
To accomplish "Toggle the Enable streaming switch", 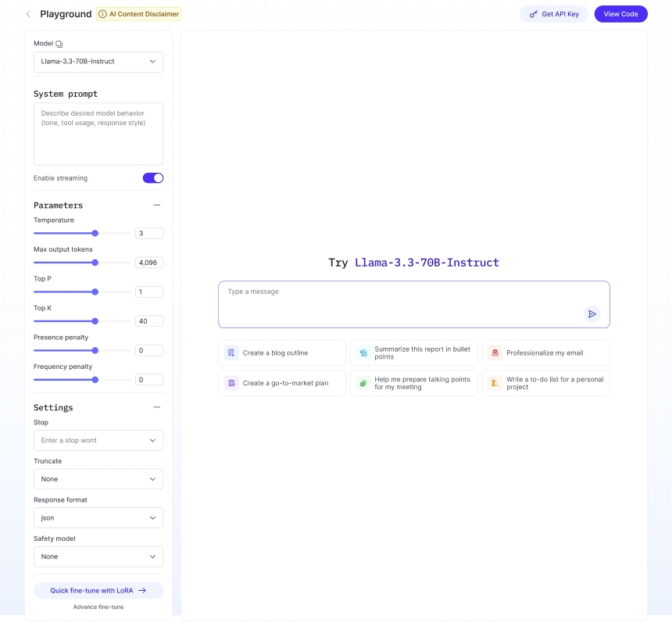I will [152, 178].
